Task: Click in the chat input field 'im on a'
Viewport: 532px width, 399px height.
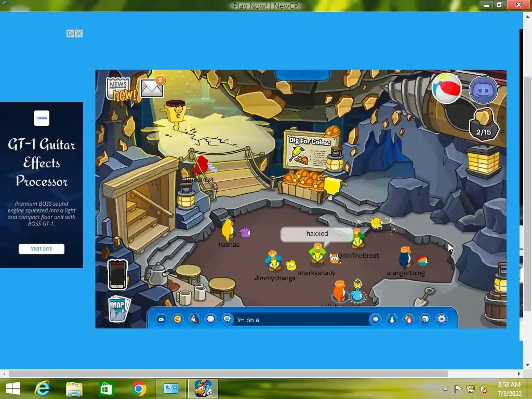Action: tap(301, 320)
